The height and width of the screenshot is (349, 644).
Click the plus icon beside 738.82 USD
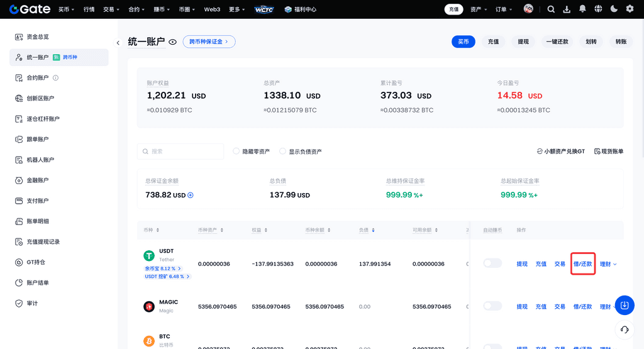click(x=191, y=195)
